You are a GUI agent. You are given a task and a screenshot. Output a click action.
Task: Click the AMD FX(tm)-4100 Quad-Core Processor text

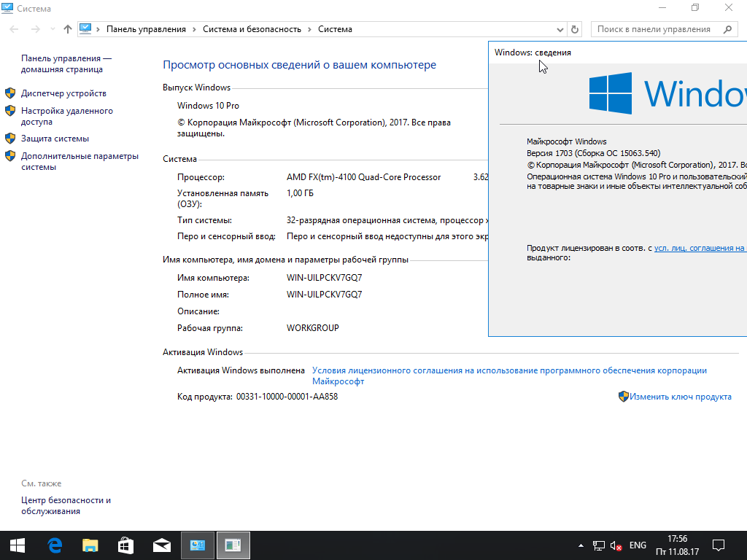click(x=363, y=177)
